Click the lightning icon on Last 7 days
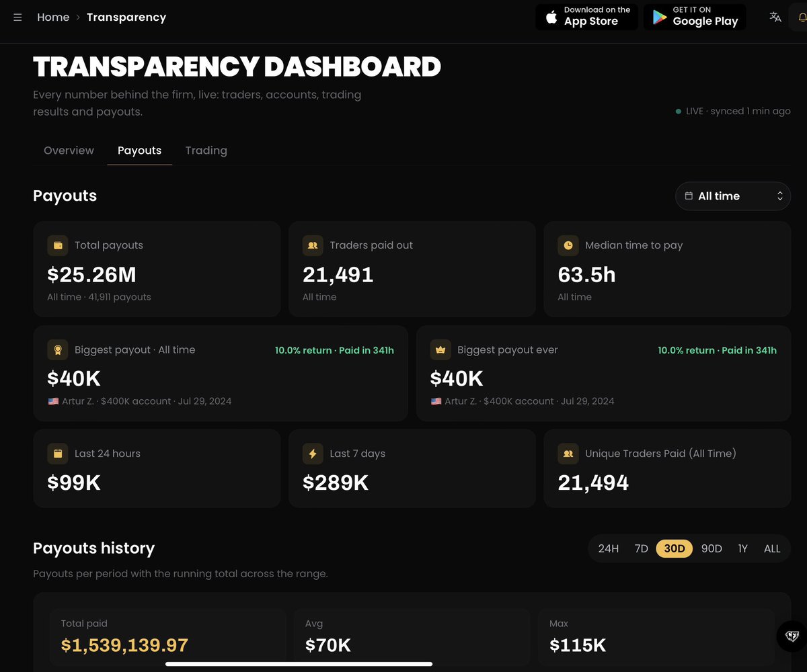 (x=313, y=454)
